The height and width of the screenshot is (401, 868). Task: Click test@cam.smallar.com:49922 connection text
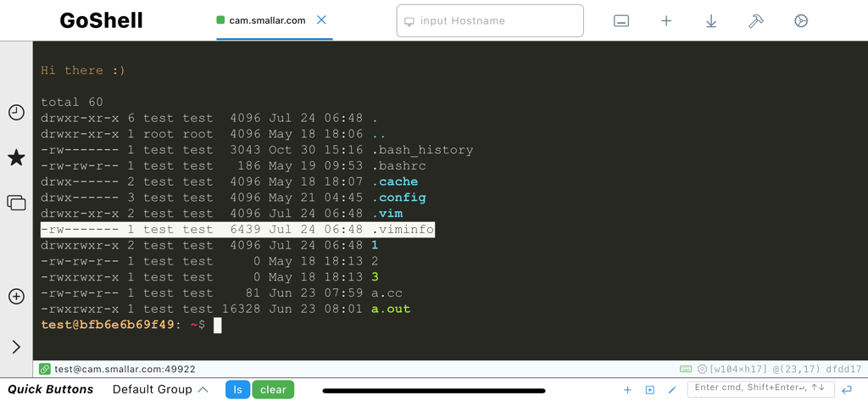125,369
